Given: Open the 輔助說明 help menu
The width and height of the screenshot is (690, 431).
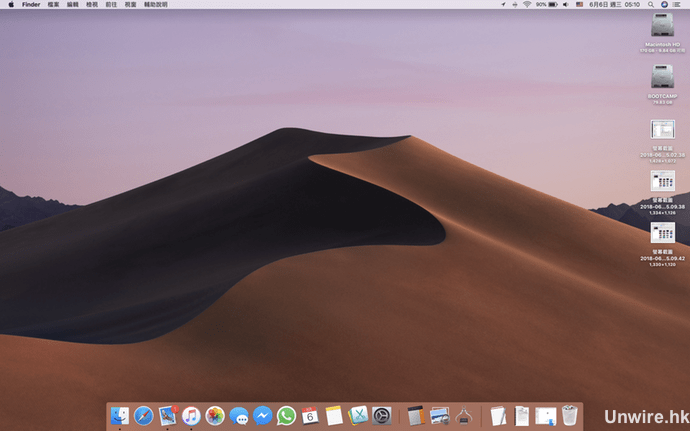Looking at the screenshot, I should tap(156, 4).
